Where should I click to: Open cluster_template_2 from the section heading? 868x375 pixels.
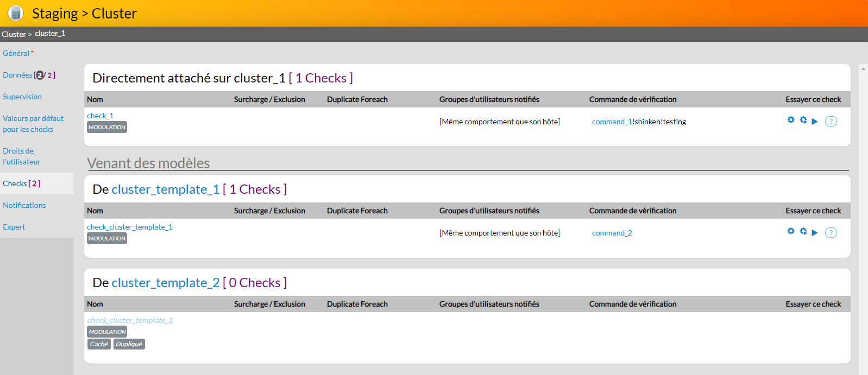pos(165,283)
